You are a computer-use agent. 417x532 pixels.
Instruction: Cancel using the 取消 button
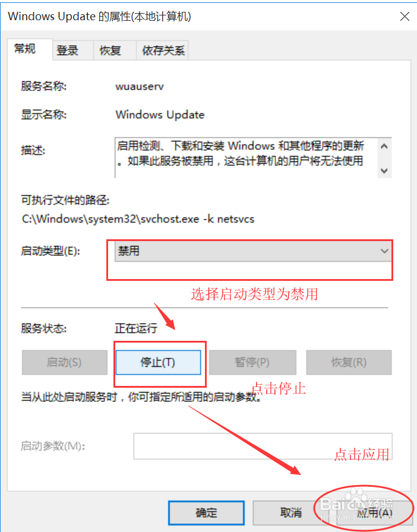(x=290, y=512)
